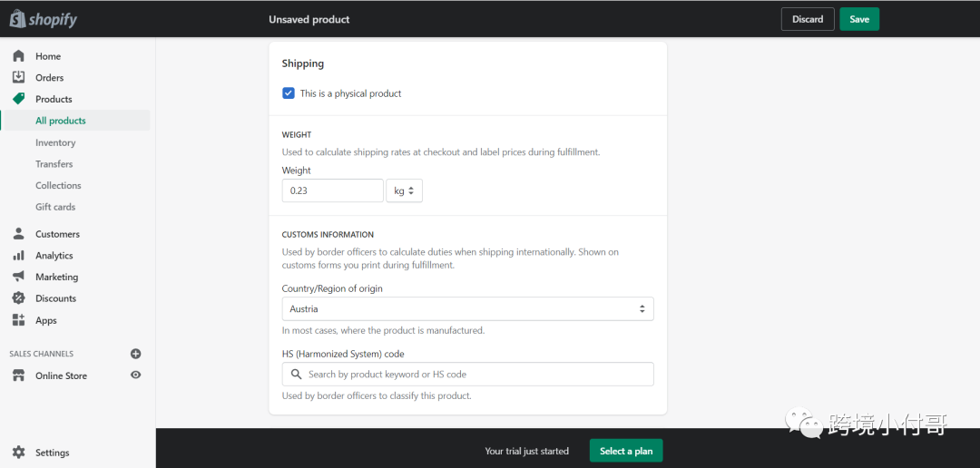Open Home via its house icon
The height and width of the screenshot is (468, 980).
click(18, 56)
